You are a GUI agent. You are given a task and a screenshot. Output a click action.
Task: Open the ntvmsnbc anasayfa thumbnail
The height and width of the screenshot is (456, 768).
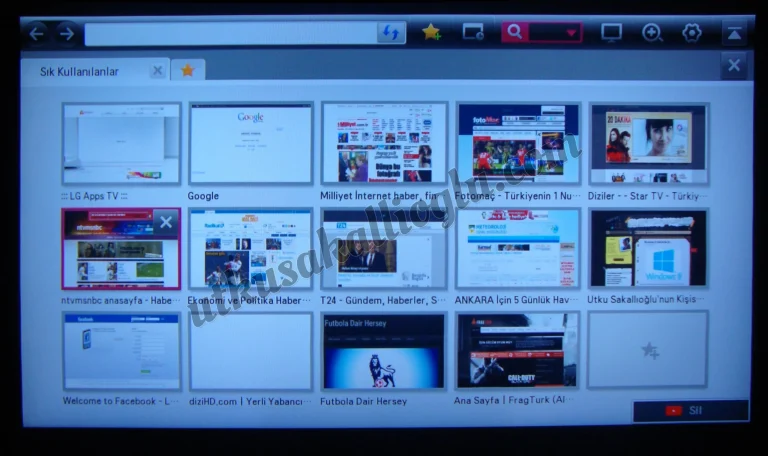(121, 249)
